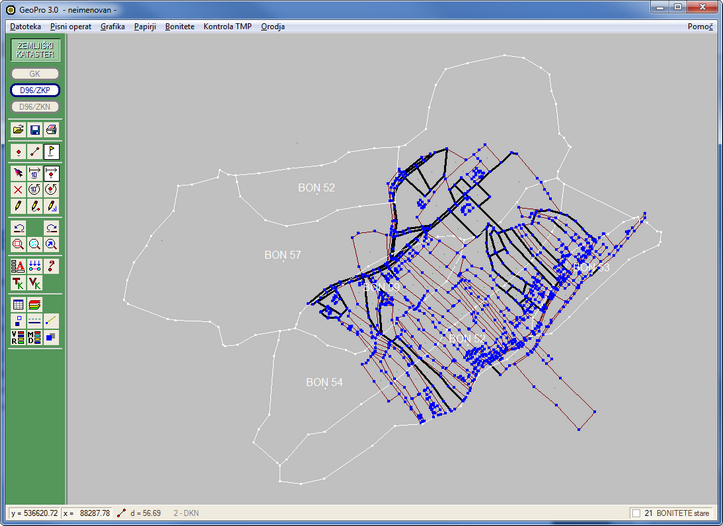Expand the Kontrola TMP menu

[228, 26]
